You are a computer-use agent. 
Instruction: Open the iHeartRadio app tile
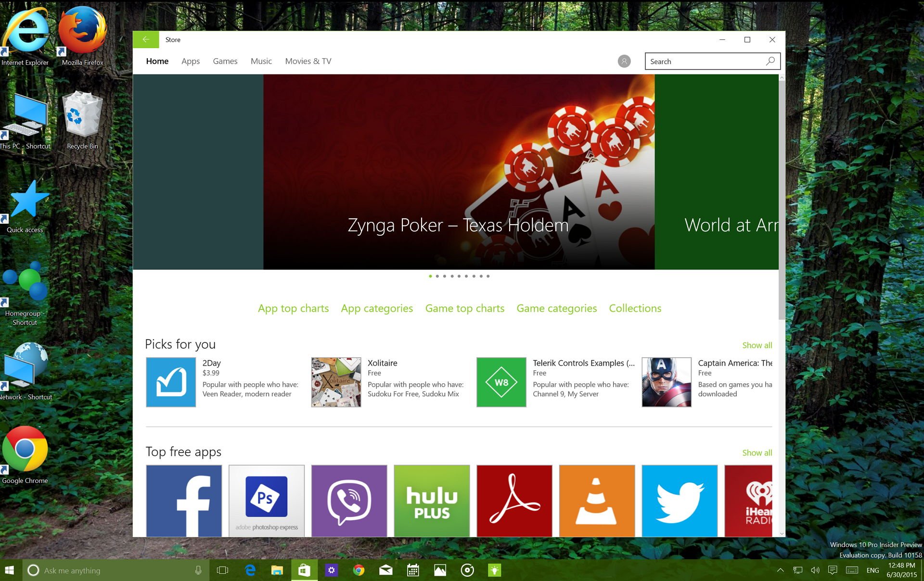click(x=748, y=501)
